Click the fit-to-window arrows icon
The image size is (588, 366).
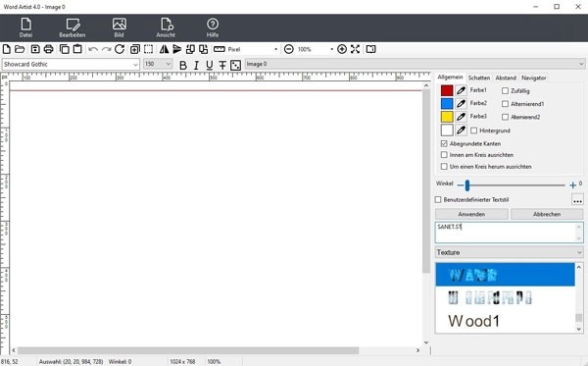[x=355, y=49]
